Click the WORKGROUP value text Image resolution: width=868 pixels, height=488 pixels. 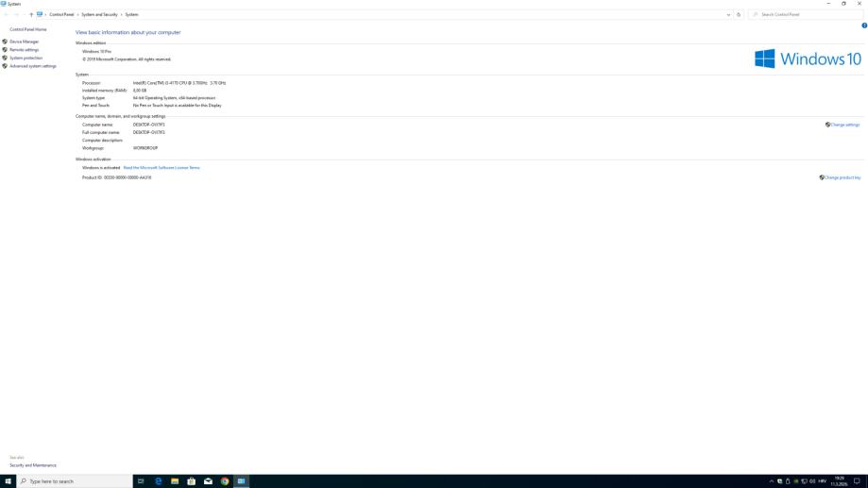point(145,148)
